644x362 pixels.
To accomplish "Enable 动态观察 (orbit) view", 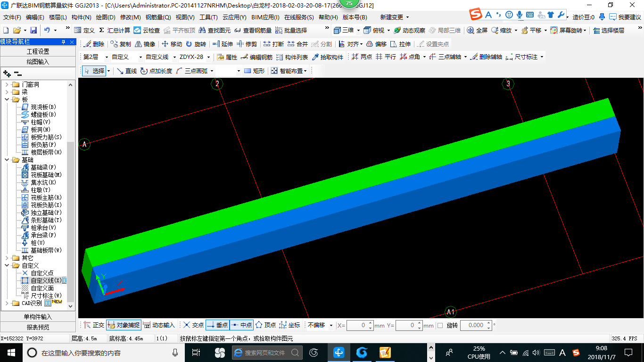I will 409,30.
